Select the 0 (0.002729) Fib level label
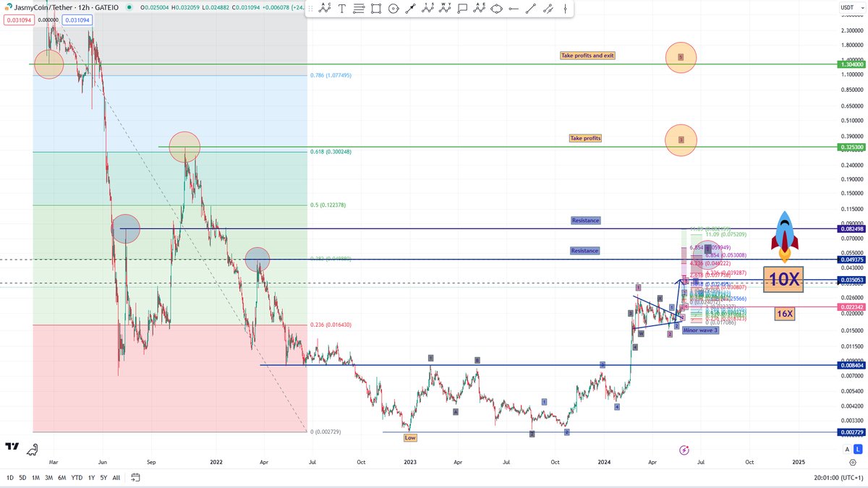 pos(325,432)
